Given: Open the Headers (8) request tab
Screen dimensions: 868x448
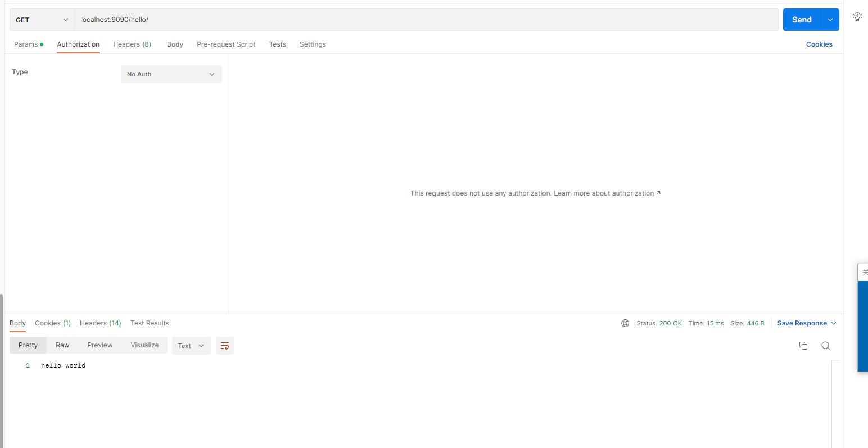Looking at the screenshot, I should (132, 44).
